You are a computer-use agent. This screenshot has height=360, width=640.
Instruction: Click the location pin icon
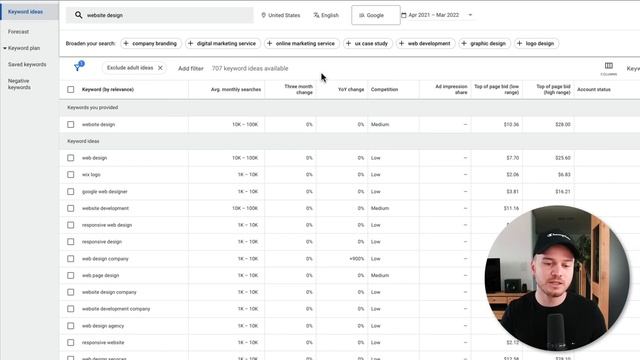[x=264, y=15]
